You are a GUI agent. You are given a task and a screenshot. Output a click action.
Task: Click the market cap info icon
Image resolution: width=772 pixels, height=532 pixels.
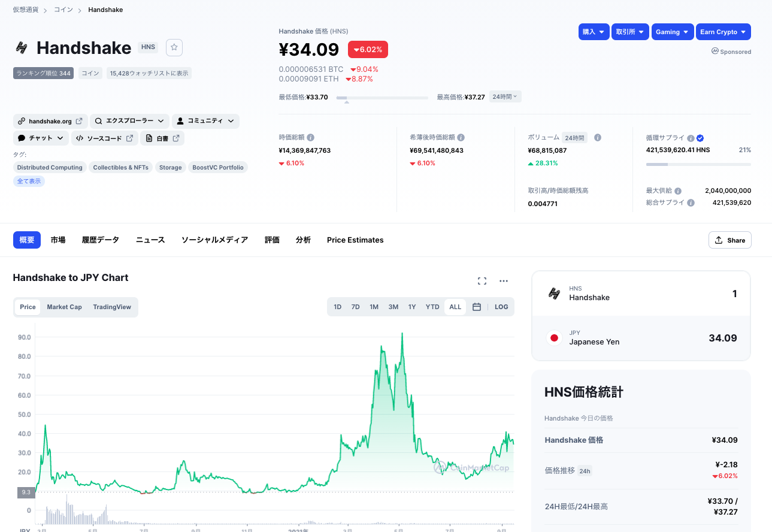(311, 138)
